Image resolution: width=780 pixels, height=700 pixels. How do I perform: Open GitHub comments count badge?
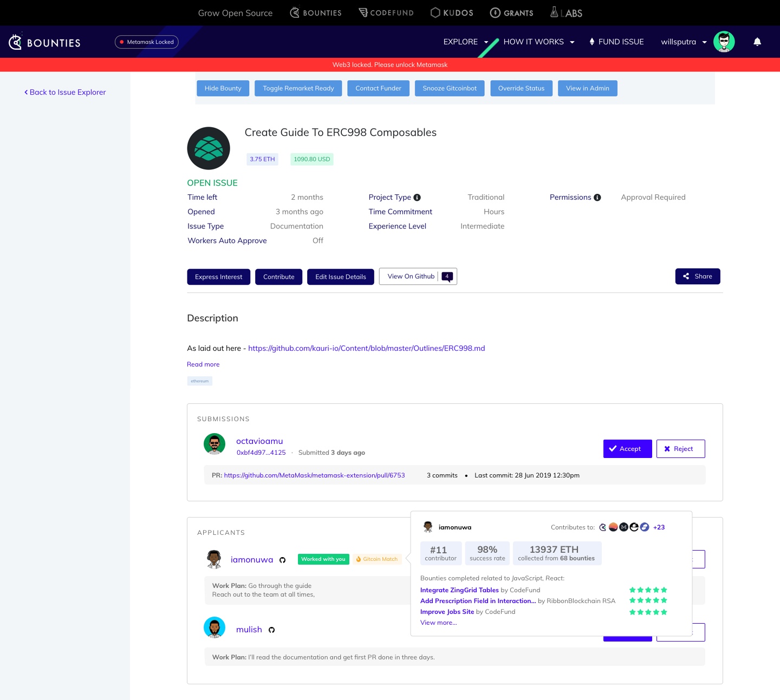point(447,277)
